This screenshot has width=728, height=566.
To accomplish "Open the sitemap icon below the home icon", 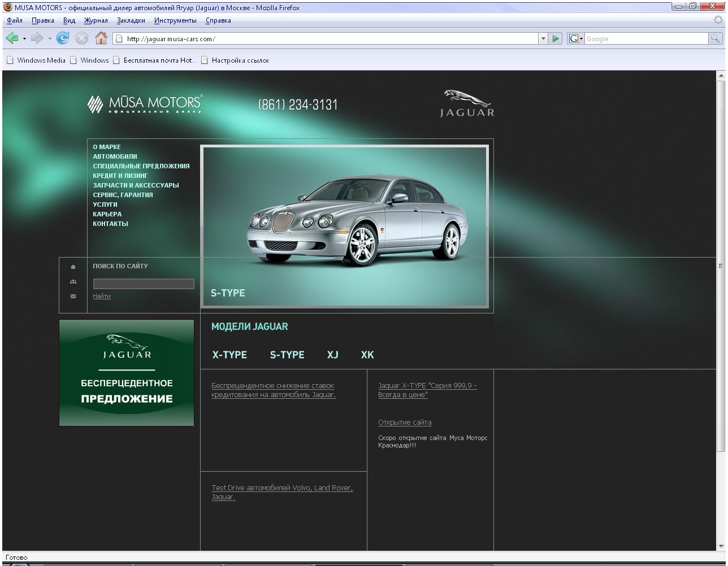I will 73,281.
